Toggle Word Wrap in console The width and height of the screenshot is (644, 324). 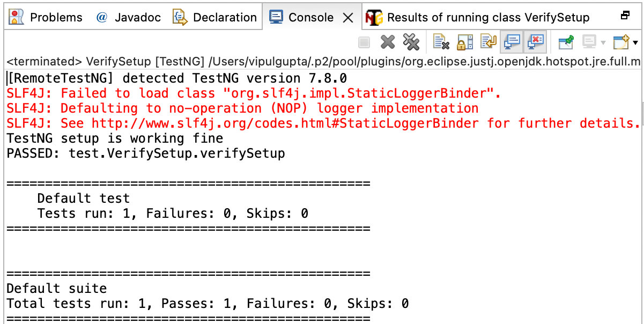click(488, 42)
